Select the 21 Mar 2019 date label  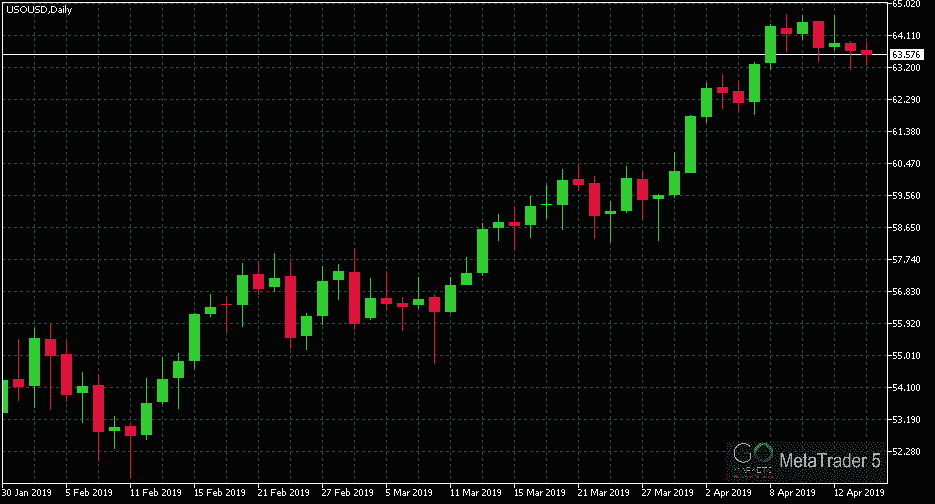[x=604, y=493]
